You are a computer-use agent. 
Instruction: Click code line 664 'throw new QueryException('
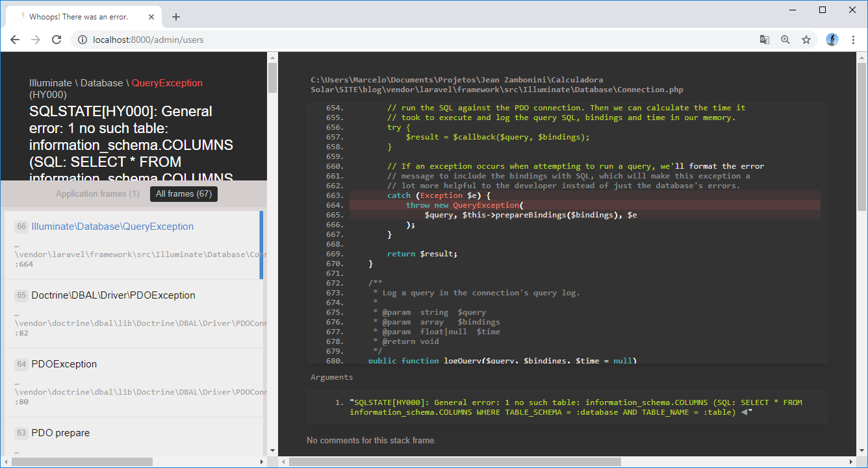point(585,205)
